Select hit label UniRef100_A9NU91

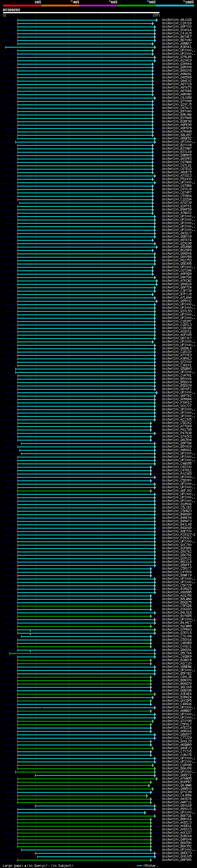177,74
